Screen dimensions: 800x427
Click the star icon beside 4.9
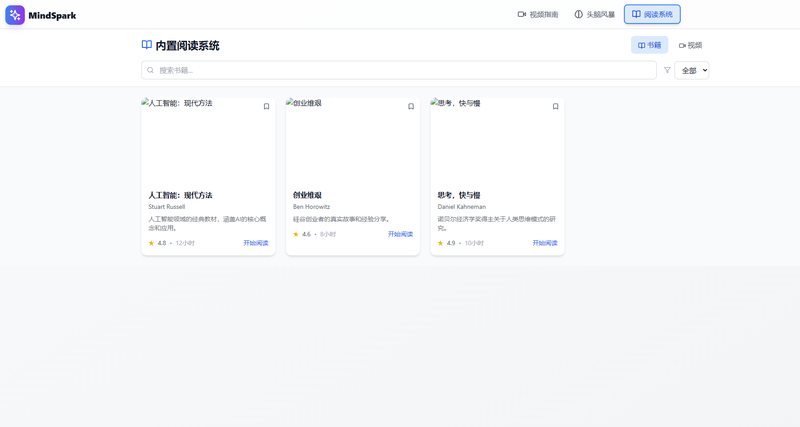(x=440, y=243)
